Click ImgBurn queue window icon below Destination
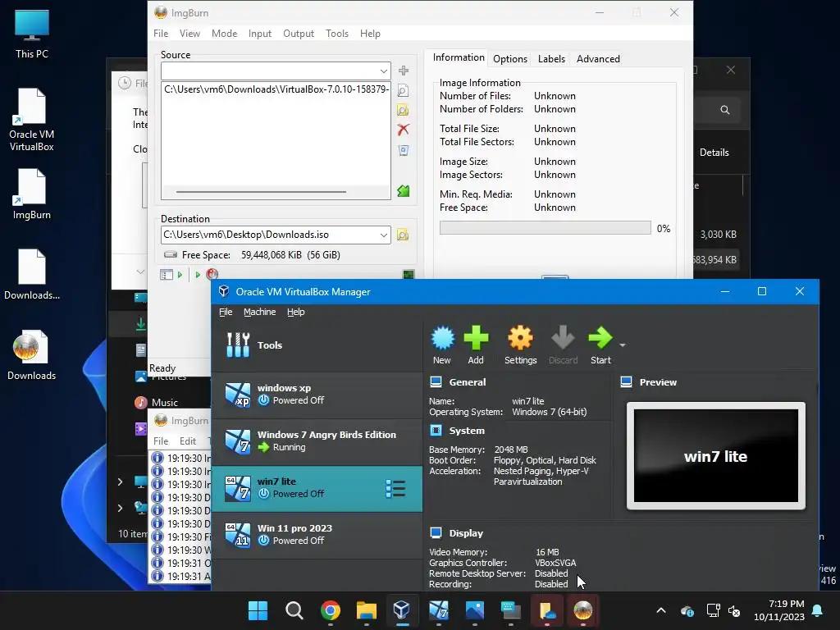The image size is (840, 630). coord(167,274)
